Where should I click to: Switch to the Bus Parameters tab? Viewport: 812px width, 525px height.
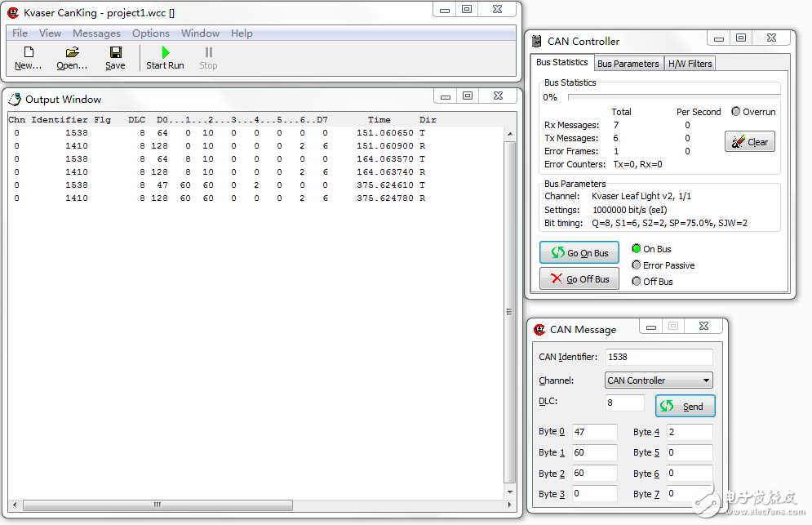[x=628, y=64]
